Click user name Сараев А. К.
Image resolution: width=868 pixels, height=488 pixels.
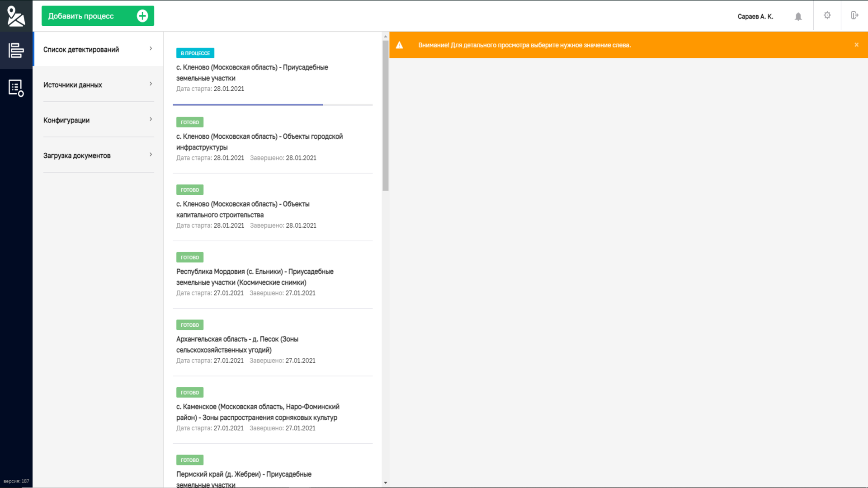(755, 16)
